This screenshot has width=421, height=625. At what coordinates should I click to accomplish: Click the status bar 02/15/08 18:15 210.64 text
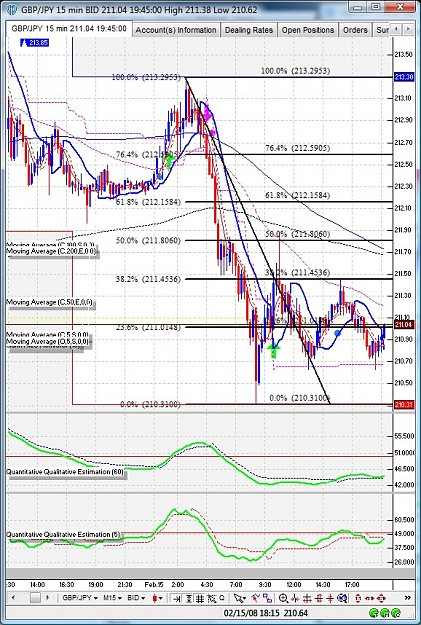tap(265, 613)
